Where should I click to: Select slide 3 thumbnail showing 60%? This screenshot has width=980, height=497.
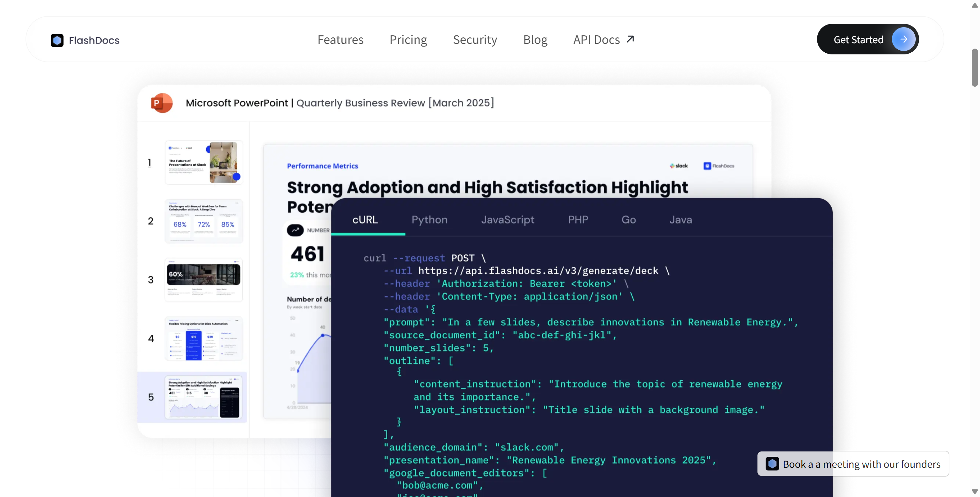pyautogui.click(x=204, y=280)
